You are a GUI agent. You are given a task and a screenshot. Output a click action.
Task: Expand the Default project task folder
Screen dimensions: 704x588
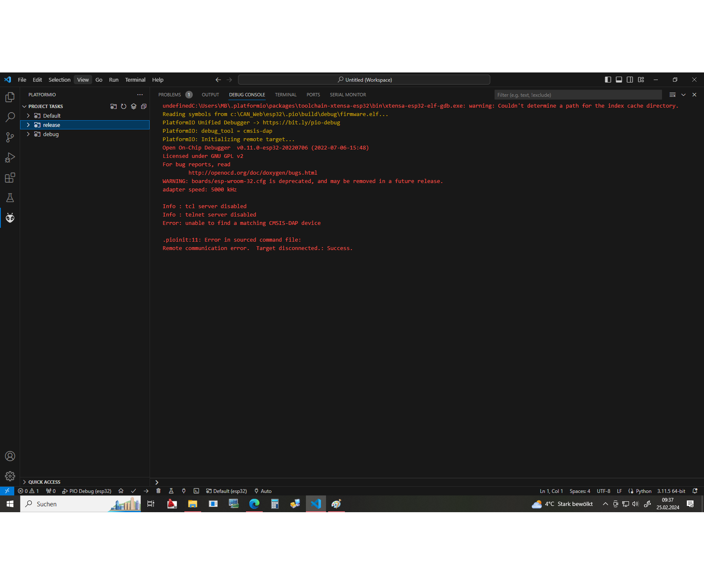point(28,116)
